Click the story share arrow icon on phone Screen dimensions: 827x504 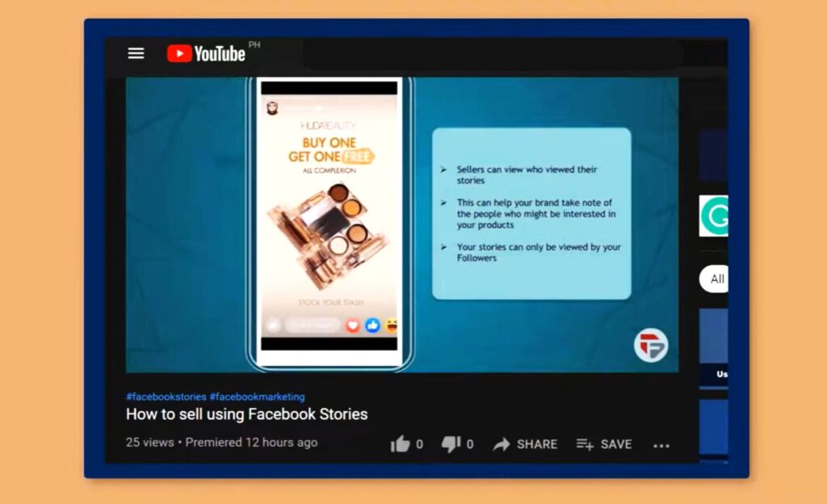point(273,325)
